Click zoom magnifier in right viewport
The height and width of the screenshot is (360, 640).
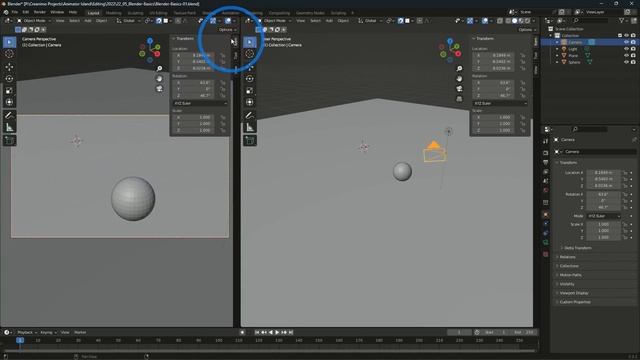[x=459, y=69]
